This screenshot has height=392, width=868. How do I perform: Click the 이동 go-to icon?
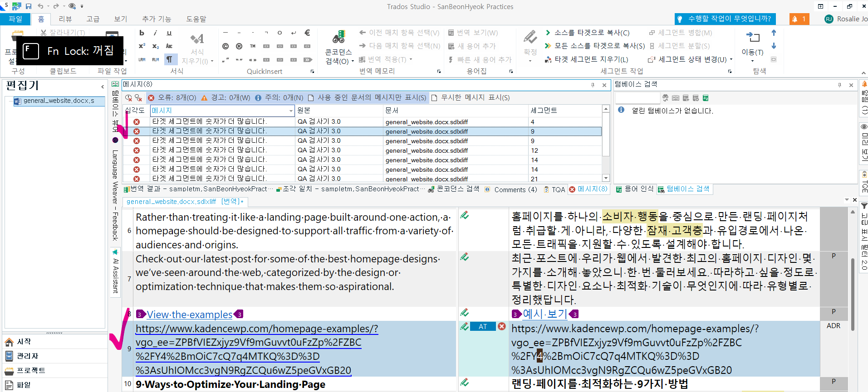click(753, 37)
